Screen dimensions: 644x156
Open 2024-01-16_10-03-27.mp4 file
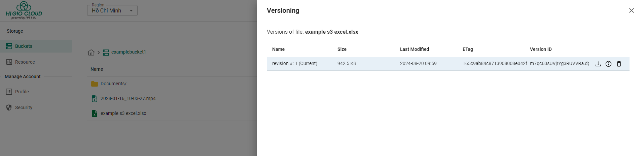pos(128,98)
